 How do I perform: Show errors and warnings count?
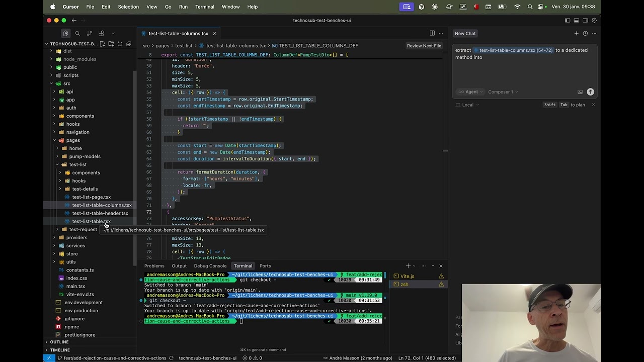point(252,358)
